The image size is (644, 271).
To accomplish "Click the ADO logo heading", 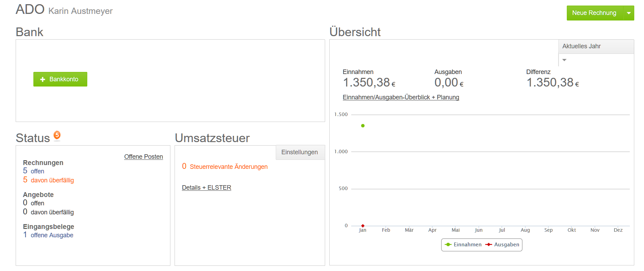I will pyautogui.click(x=30, y=9).
